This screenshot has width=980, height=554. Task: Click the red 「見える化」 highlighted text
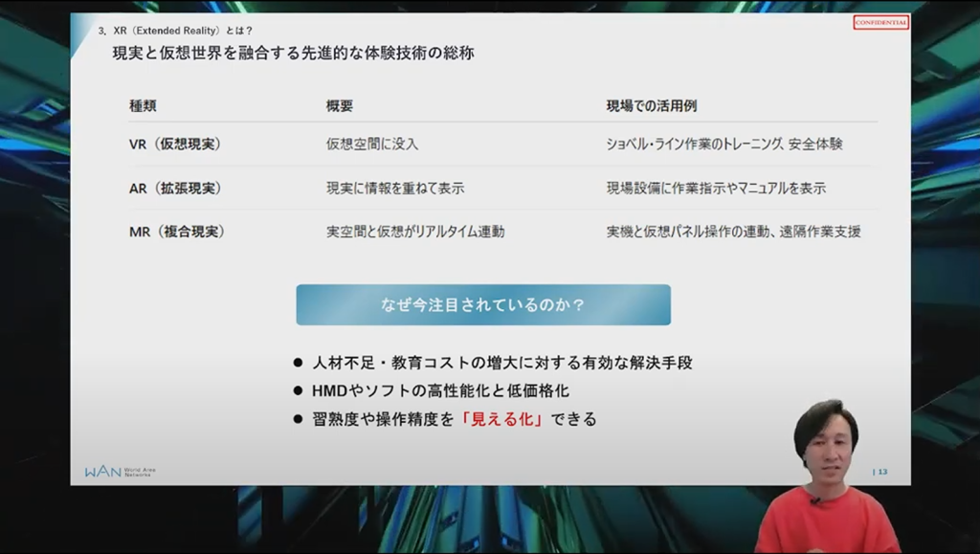click(502, 419)
